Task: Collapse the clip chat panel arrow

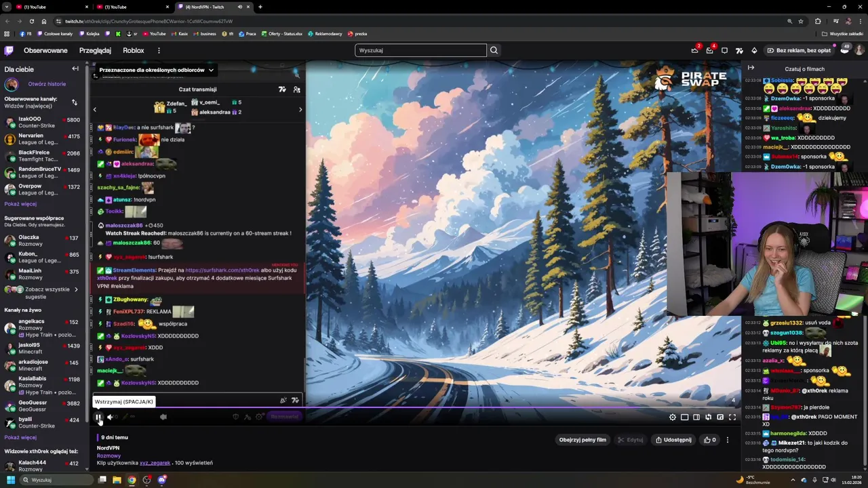Action: tap(751, 68)
